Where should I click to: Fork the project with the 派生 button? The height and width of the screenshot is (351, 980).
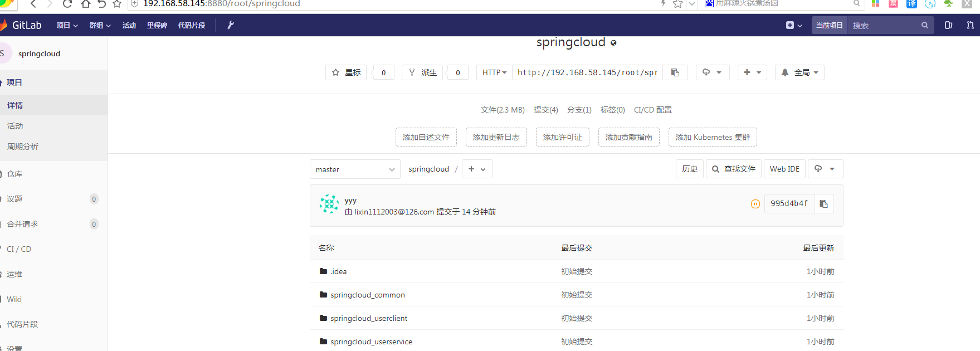coord(422,72)
